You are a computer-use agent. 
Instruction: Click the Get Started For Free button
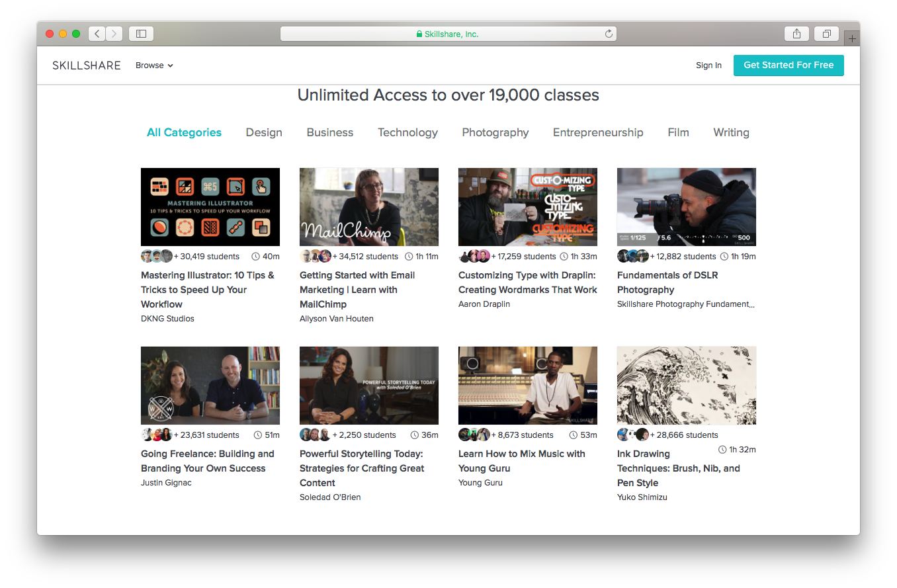click(789, 65)
